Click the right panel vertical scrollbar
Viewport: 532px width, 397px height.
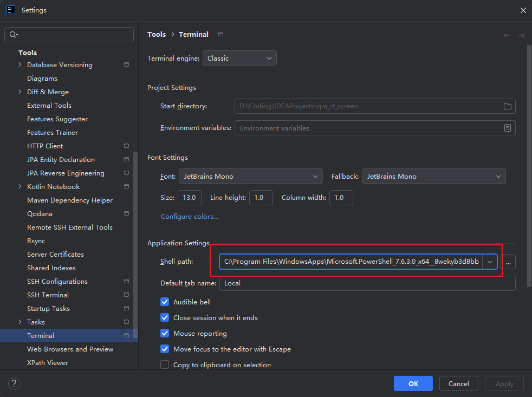(529, 166)
